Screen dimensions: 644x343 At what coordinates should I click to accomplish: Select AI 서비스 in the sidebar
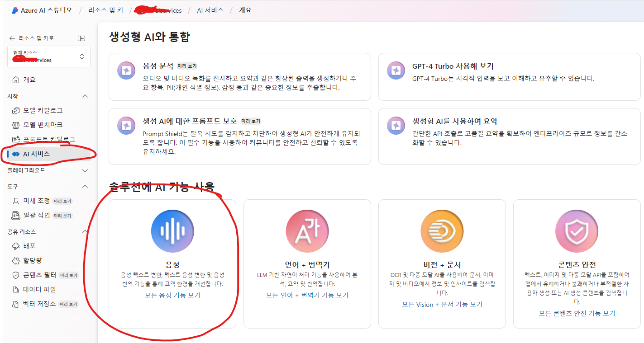pyautogui.click(x=49, y=154)
